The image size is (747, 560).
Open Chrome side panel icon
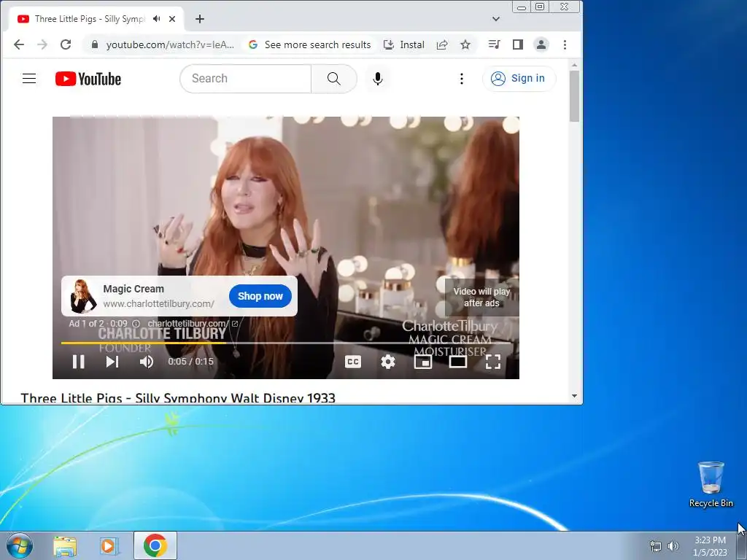tap(518, 44)
